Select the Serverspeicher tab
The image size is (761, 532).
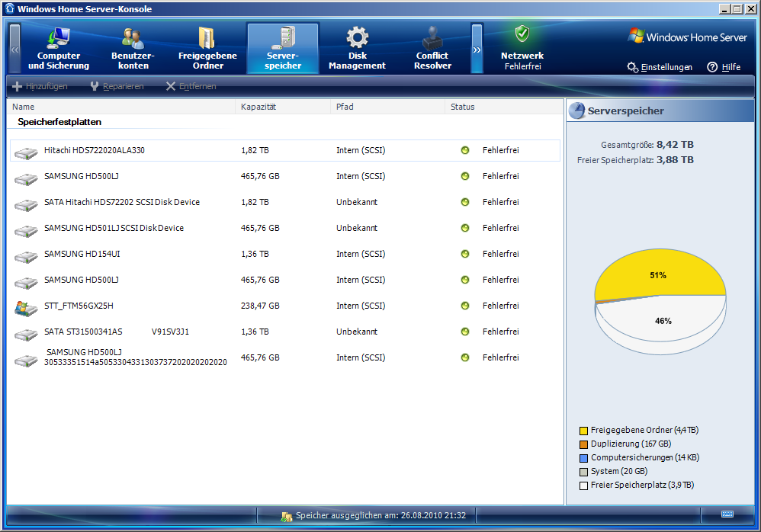pyautogui.click(x=283, y=49)
